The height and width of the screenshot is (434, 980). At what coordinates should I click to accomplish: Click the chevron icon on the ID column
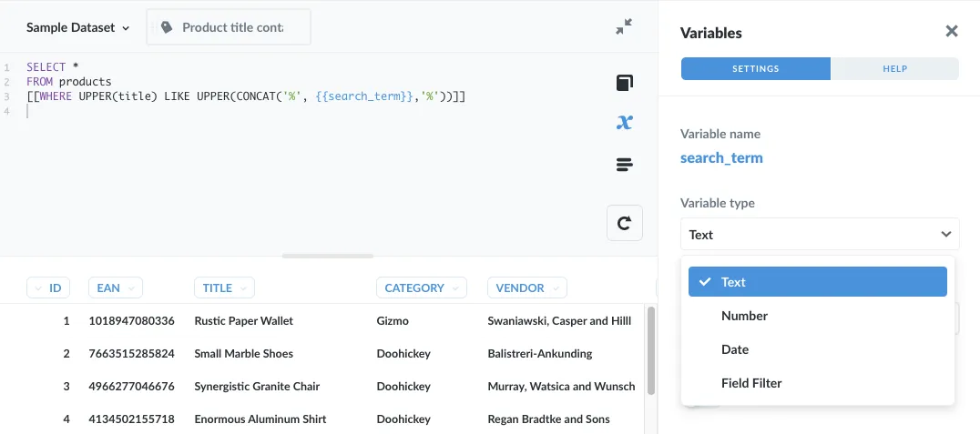38,288
